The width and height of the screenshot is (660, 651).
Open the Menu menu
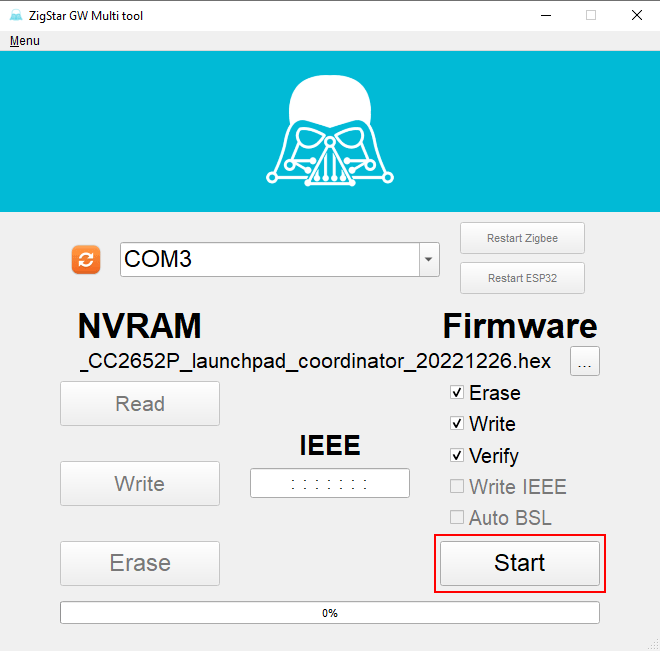coord(25,41)
